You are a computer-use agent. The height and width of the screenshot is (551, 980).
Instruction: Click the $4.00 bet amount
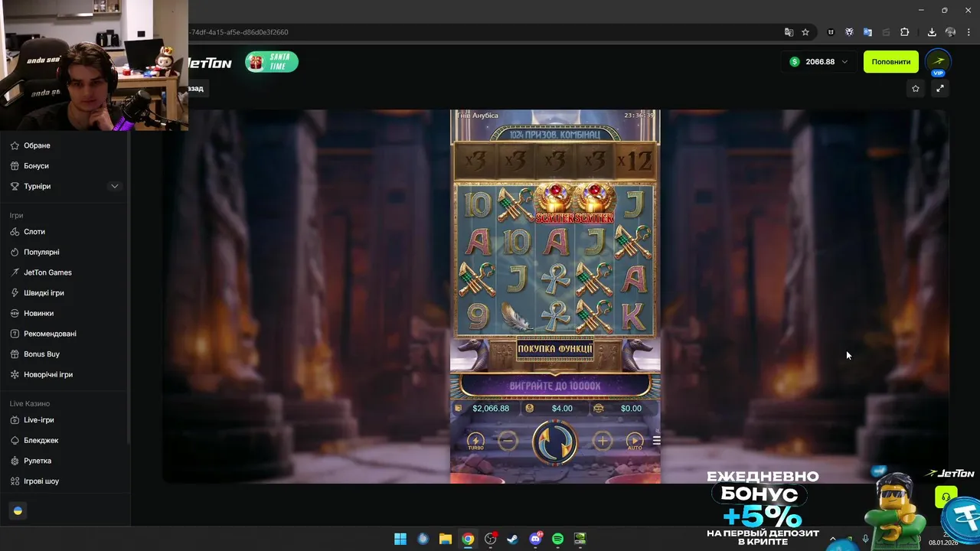tap(562, 409)
